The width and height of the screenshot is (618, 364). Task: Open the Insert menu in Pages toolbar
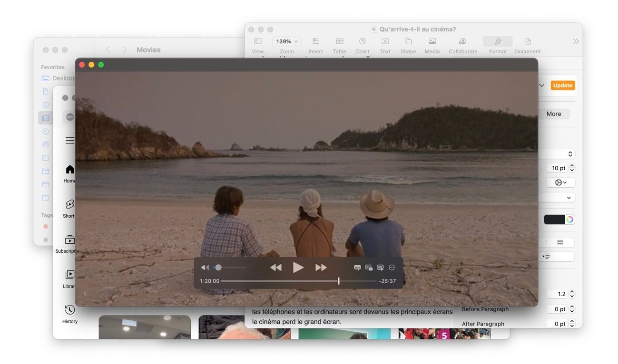coord(315,46)
